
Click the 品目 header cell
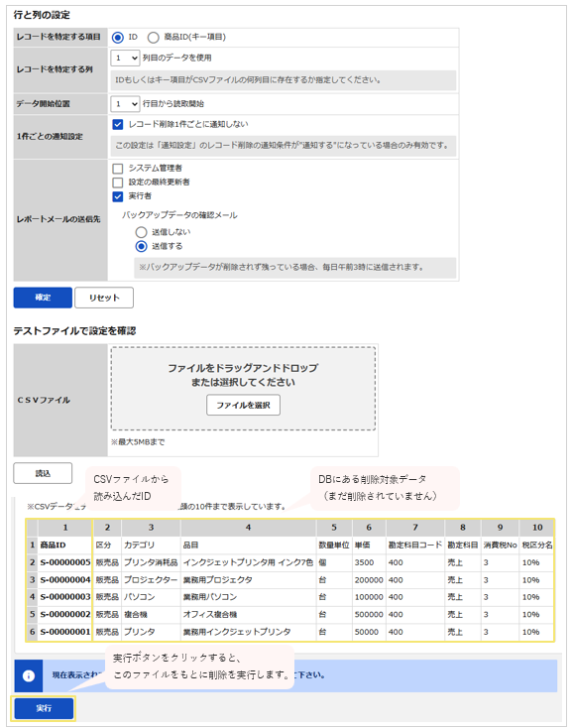pos(248,546)
